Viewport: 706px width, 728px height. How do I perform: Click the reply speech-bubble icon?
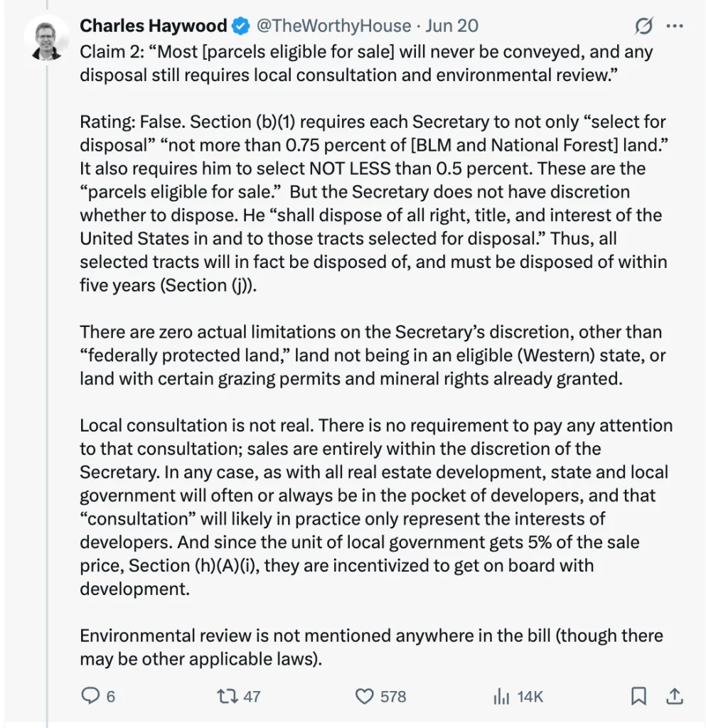[90, 696]
